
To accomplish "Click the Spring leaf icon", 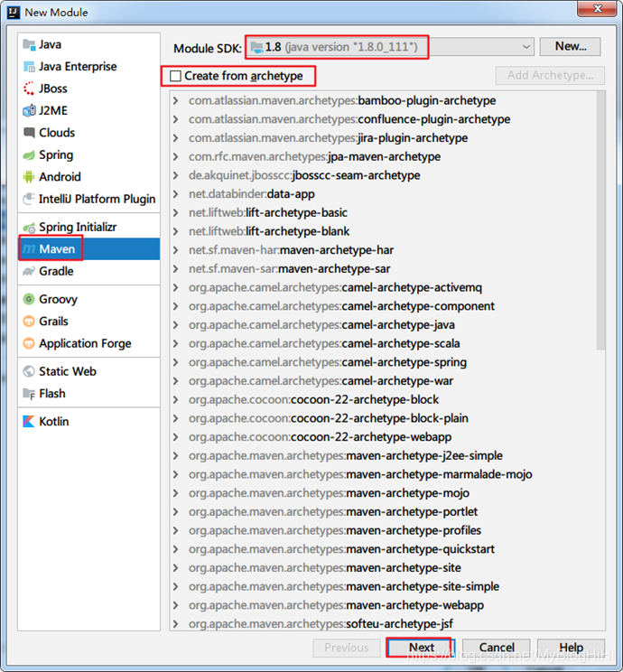I will click(x=29, y=154).
